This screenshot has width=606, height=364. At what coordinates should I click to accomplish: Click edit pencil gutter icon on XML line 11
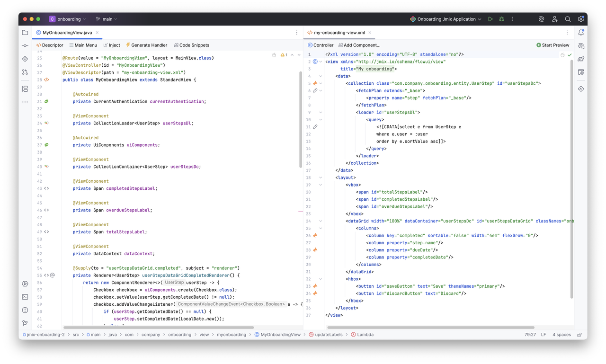point(315,127)
